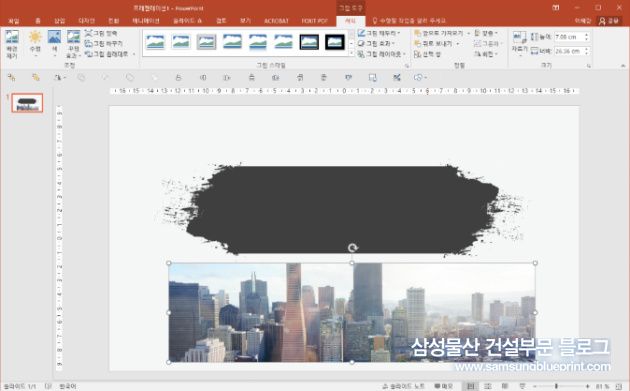The height and width of the screenshot is (391, 630).
Task: Expand the Reset Picture dropdown arrow
Action: coord(134,54)
